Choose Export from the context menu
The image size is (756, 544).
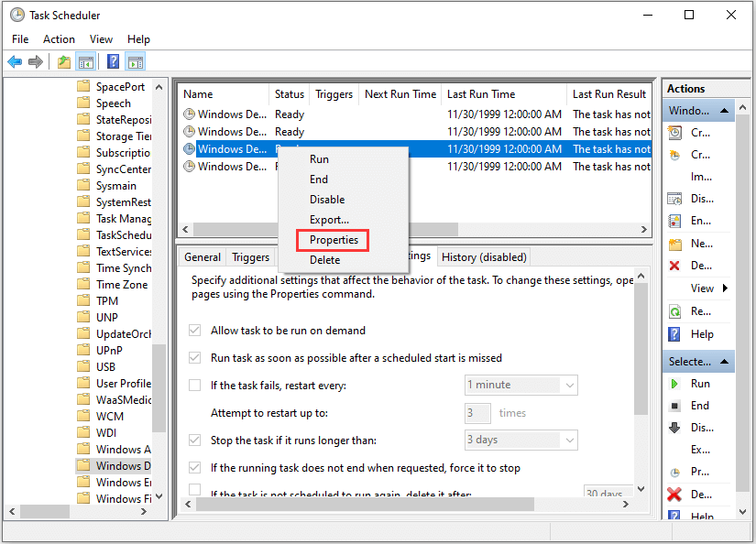point(329,219)
